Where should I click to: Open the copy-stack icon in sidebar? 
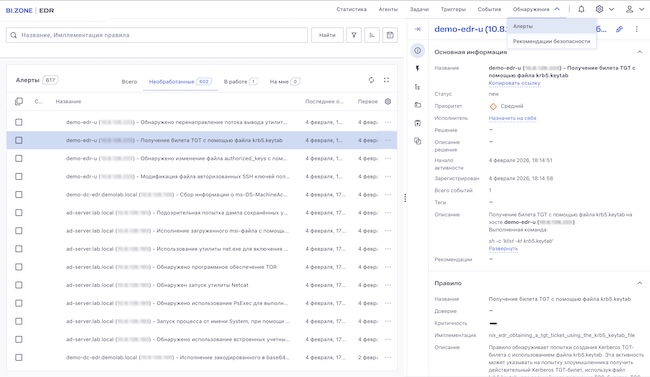tap(417, 141)
